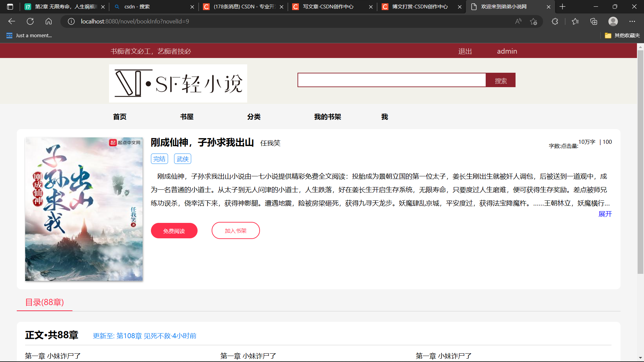Open the right column 第一章 小妹诈尸了 chapter
This screenshot has width=644, height=362.
click(444, 356)
